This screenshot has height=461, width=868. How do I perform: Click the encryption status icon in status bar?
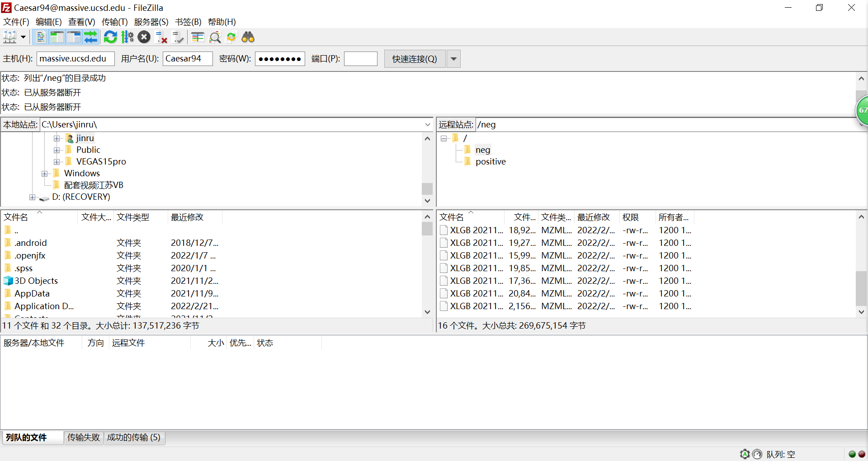tap(745, 454)
